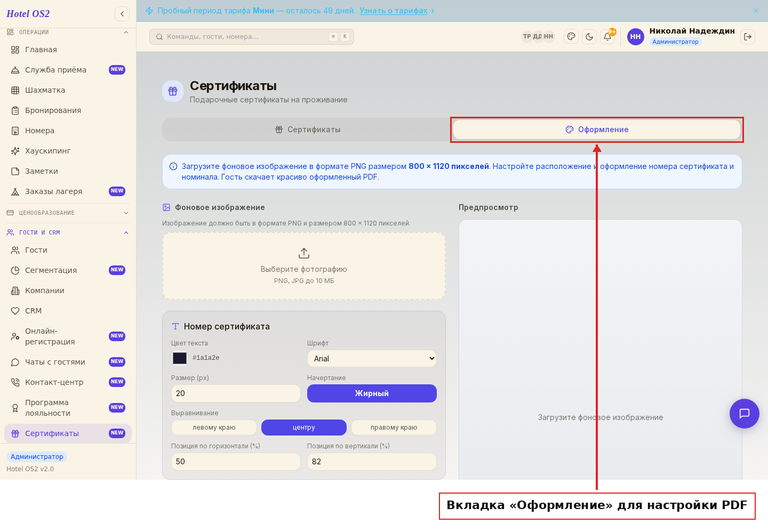Click the Николай Надеждин profile avatar

636,36
